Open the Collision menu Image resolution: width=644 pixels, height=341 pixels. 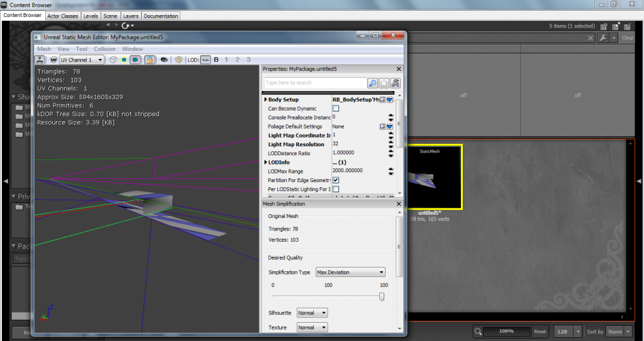[x=105, y=49]
